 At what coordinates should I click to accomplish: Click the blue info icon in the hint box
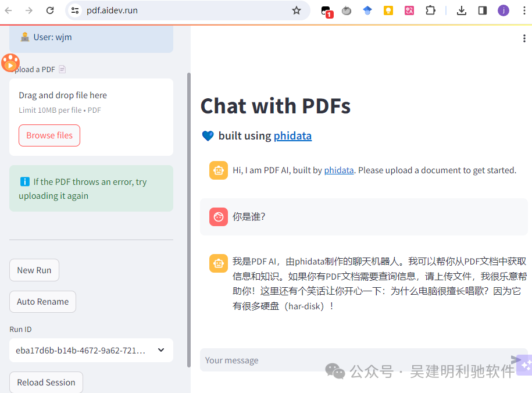25,181
